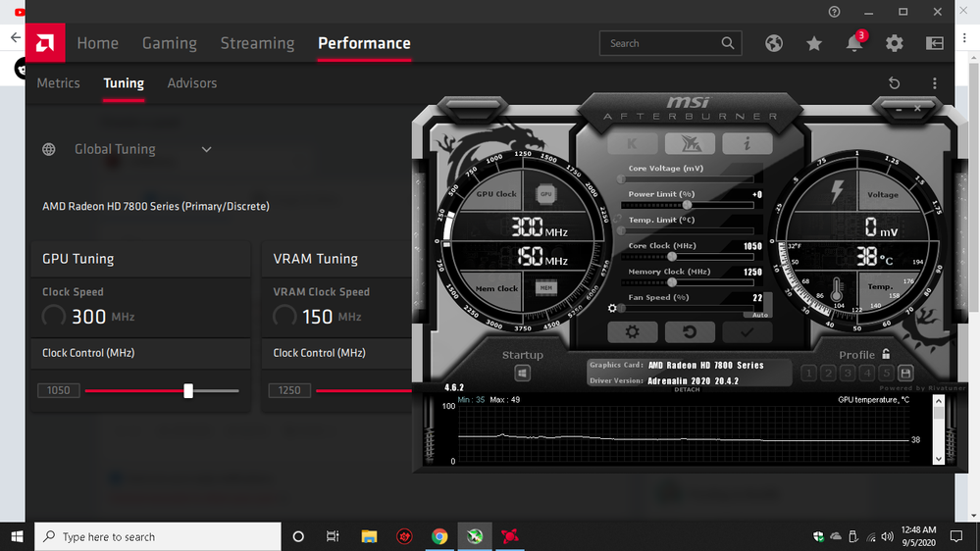Open MSI Afterburner taskbar icon
The height and width of the screenshot is (551, 980).
475,536
